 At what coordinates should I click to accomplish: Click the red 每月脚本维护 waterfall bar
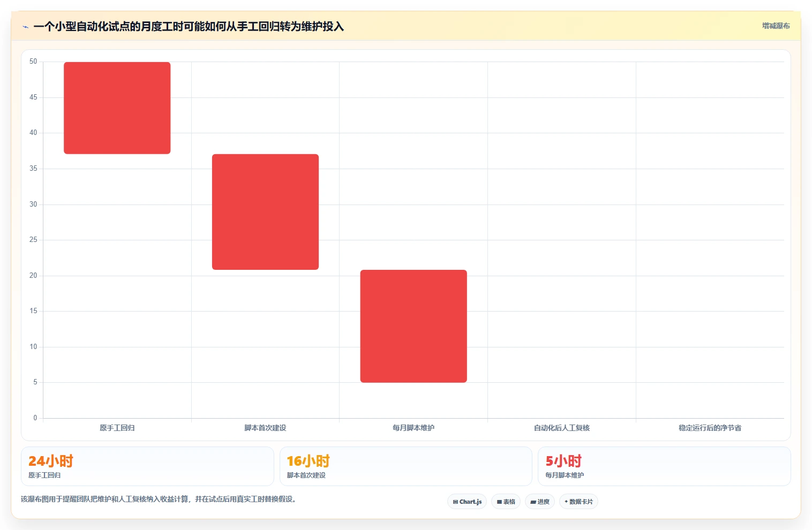pos(413,326)
